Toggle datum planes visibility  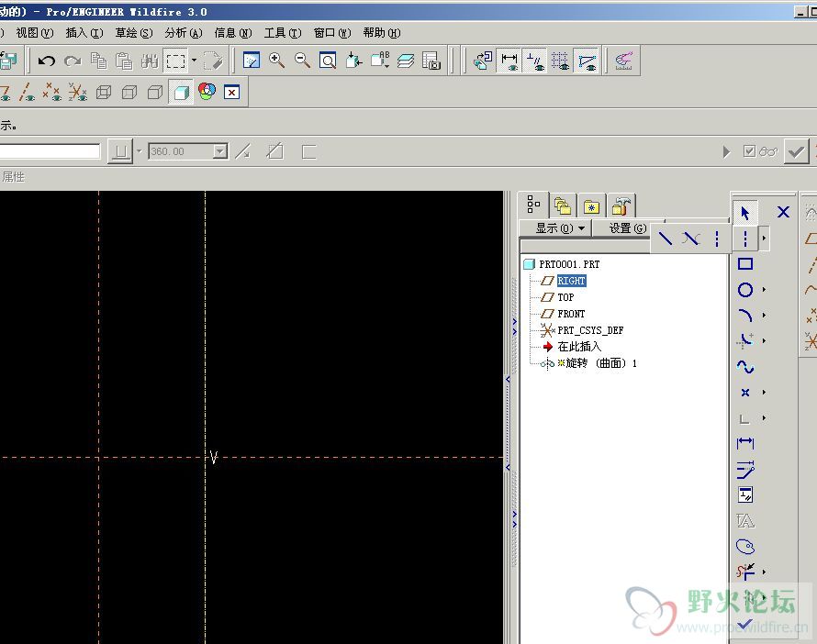[x=6, y=93]
